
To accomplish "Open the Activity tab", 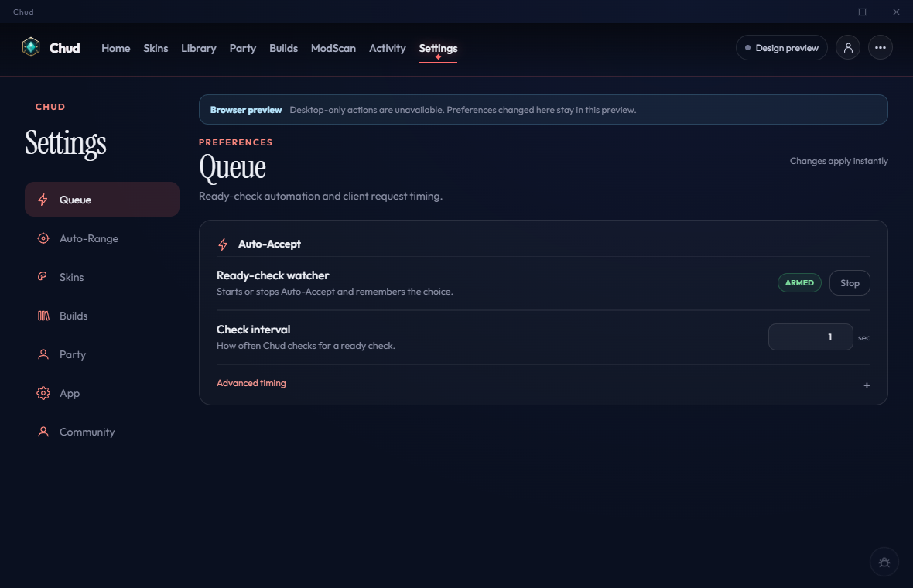I will point(387,48).
